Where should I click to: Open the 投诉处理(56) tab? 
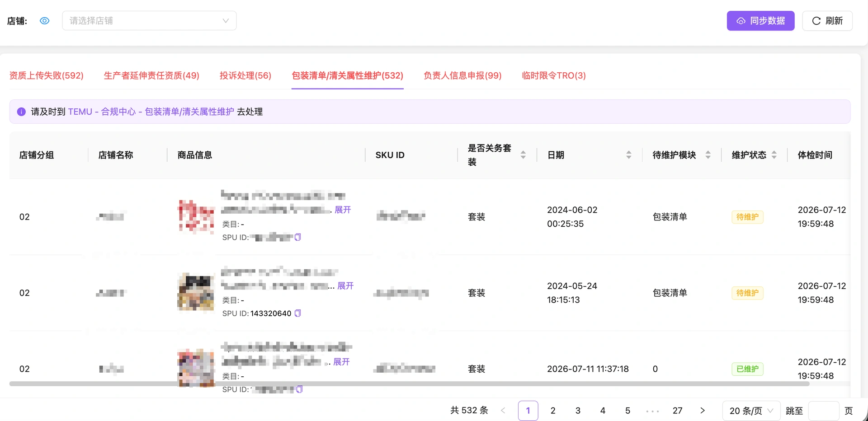point(245,75)
